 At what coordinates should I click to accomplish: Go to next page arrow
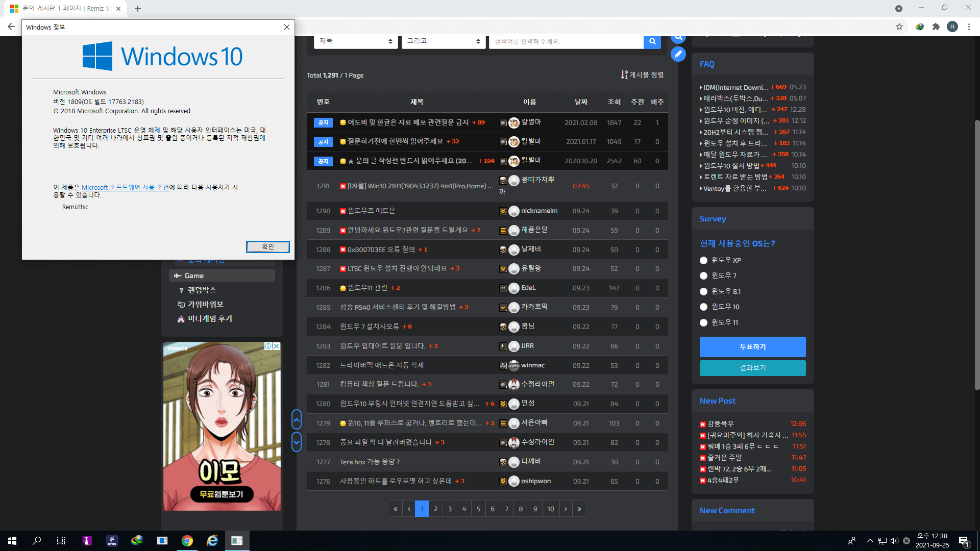[x=566, y=509]
